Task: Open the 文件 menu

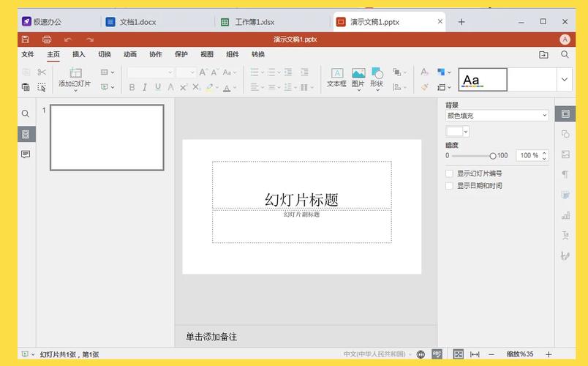Action: pos(28,54)
